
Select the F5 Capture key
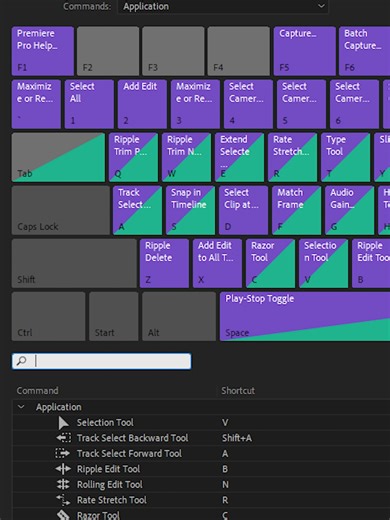(x=305, y=51)
